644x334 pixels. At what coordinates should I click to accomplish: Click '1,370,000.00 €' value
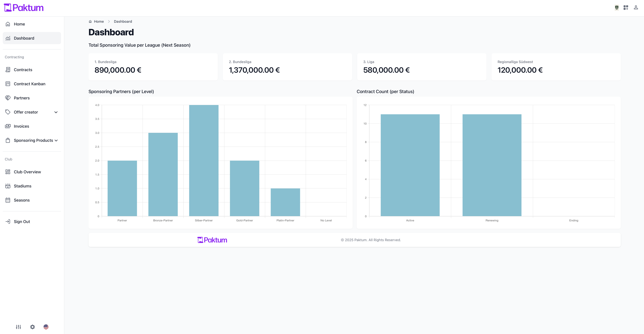[254, 70]
